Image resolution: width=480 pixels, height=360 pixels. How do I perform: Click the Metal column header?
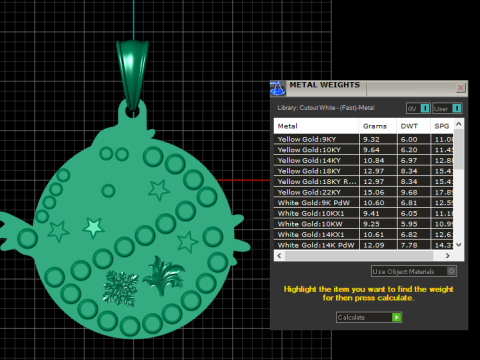pos(316,126)
